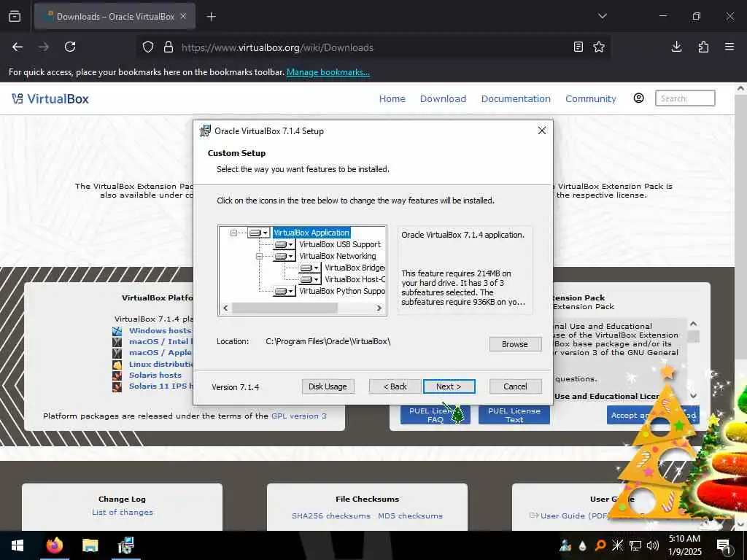Collapse the VirtualBox Application tree node
This screenshot has width=747, height=560.
point(233,233)
